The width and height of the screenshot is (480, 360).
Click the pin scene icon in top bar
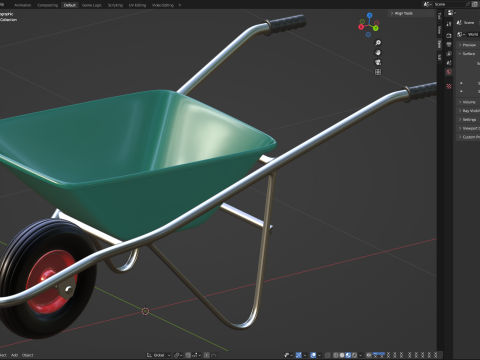pos(467,4)
